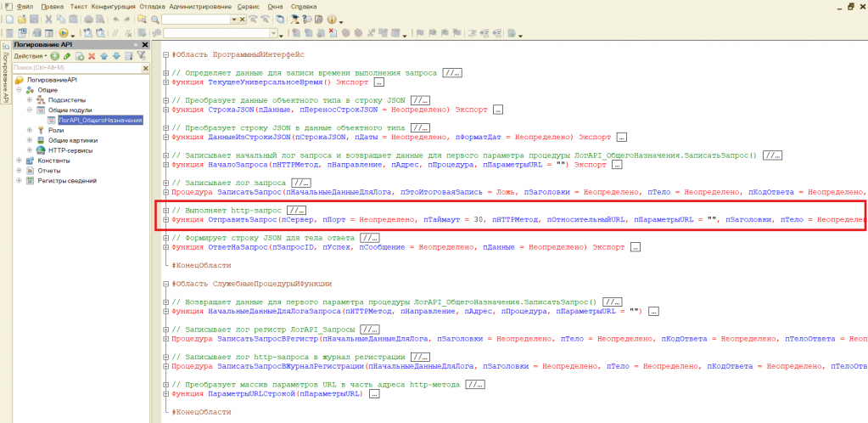The image size is (868, 423).
Task: Expand function СтрокаJSON code block
Action: (166, 110)
